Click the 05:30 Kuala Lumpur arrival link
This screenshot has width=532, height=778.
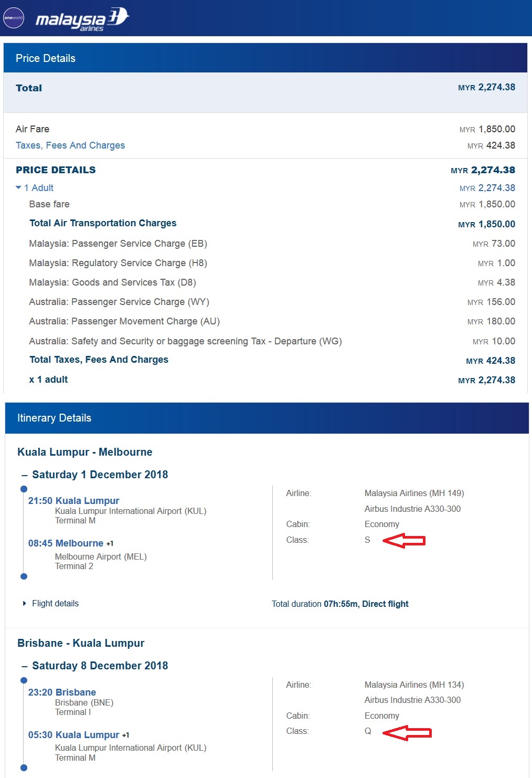pos(73,735)
